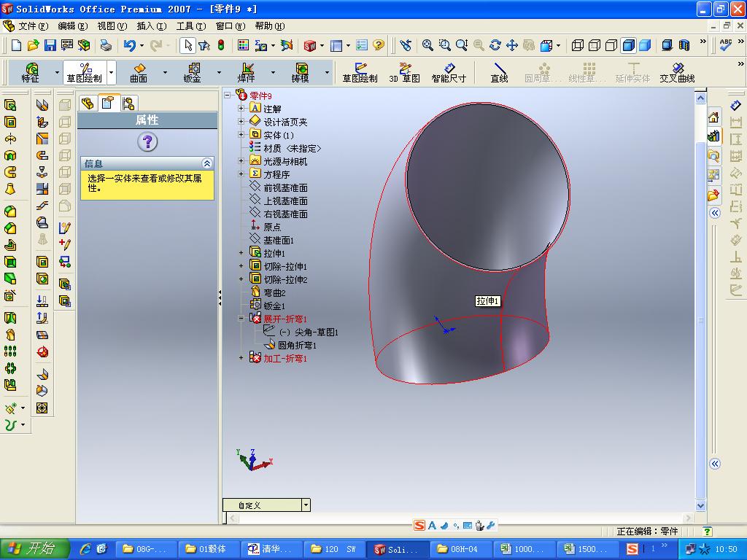
Task: Click the New document icon
Action: (16, 45)
